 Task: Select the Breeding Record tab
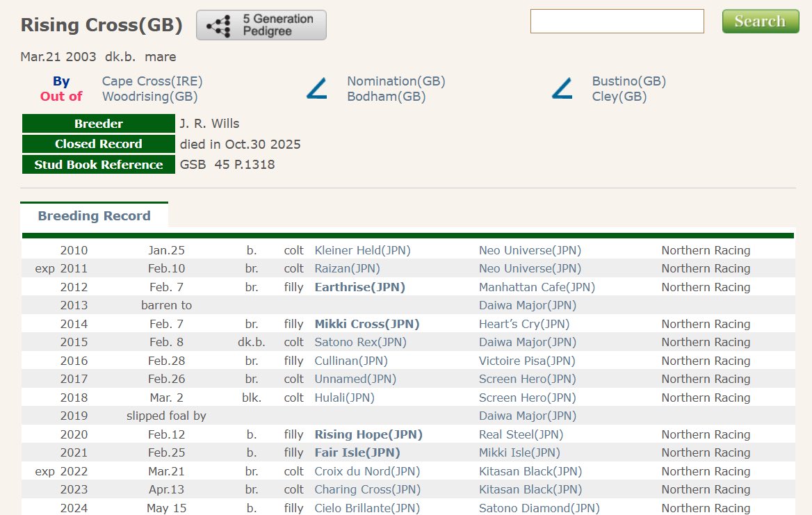point(95,215)
